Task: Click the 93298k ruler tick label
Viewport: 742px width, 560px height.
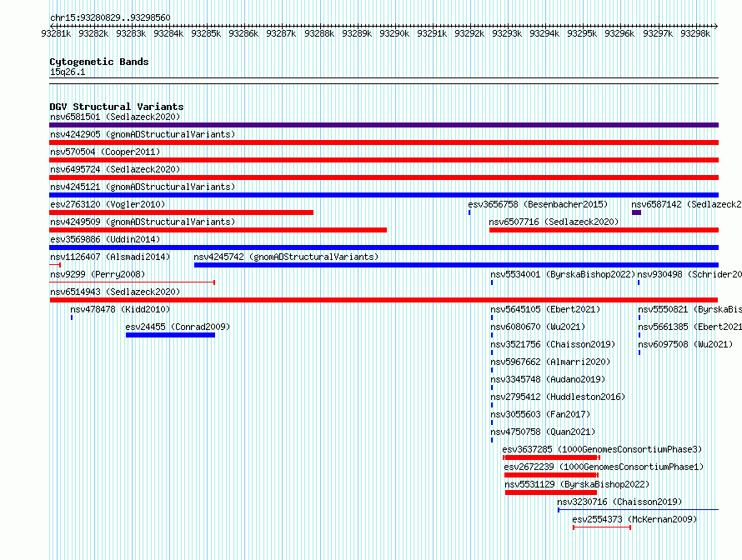Action: pyautogui.click(x=695, y=33)
